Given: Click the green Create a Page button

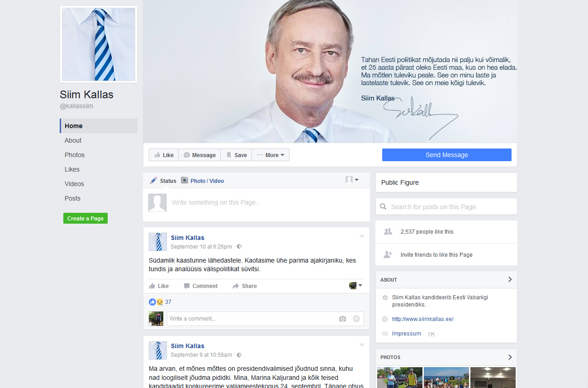Looking at the screenshot, I should pos(85,218).
